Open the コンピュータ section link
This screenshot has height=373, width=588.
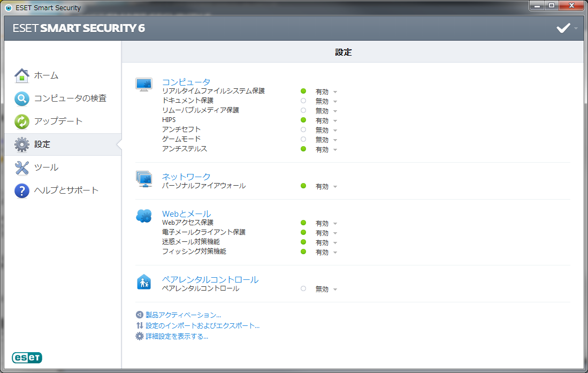pyautogui.click(x=186, y=82)
